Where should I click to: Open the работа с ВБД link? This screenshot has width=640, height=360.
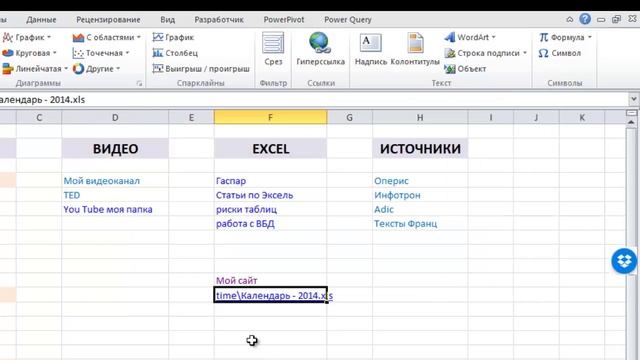[x=245, y=224]
